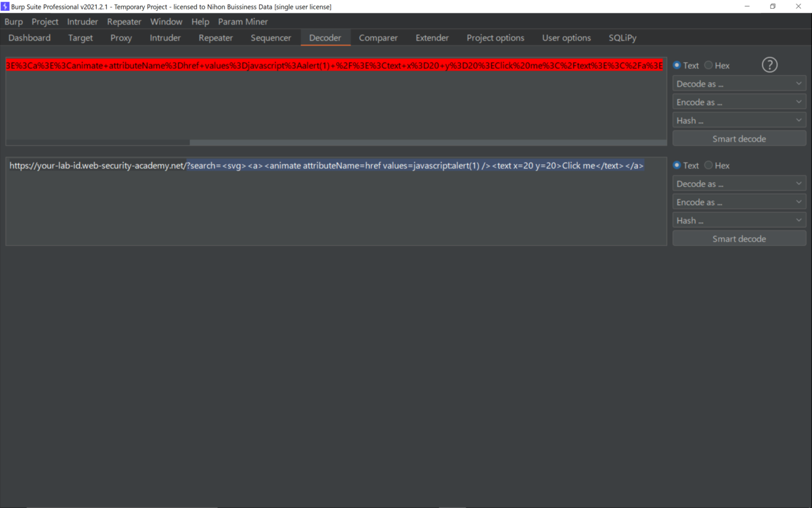Minimize the Burp Suite window
The image size is (812, 508).
click(x=747, y=6)
